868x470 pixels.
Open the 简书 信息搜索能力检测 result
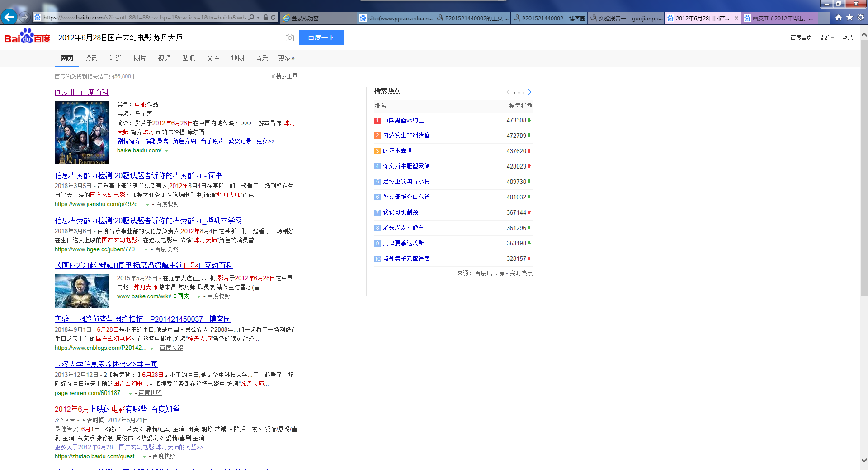tap(139, 175)
